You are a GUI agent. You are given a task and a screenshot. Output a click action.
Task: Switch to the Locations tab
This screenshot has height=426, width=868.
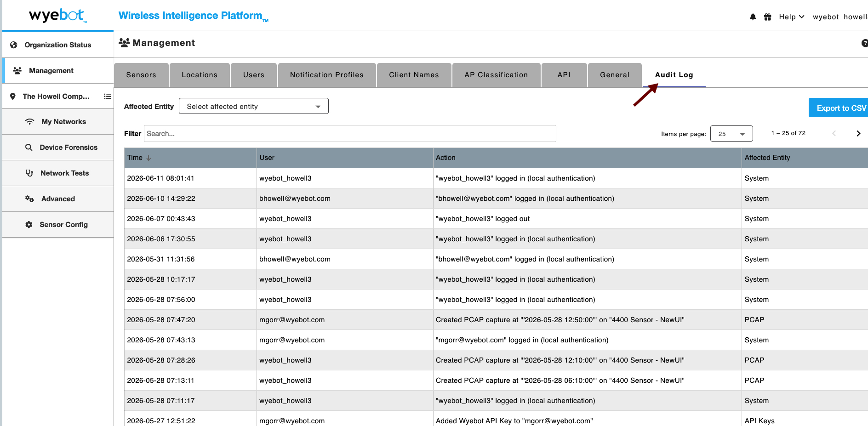200,75
